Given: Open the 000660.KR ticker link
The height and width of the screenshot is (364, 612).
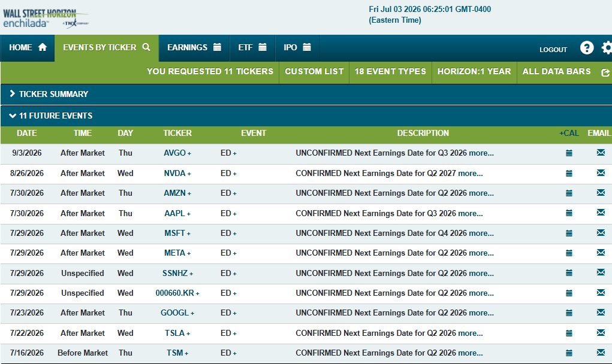Looking at the screenshot, I should (x=174, y=293).
